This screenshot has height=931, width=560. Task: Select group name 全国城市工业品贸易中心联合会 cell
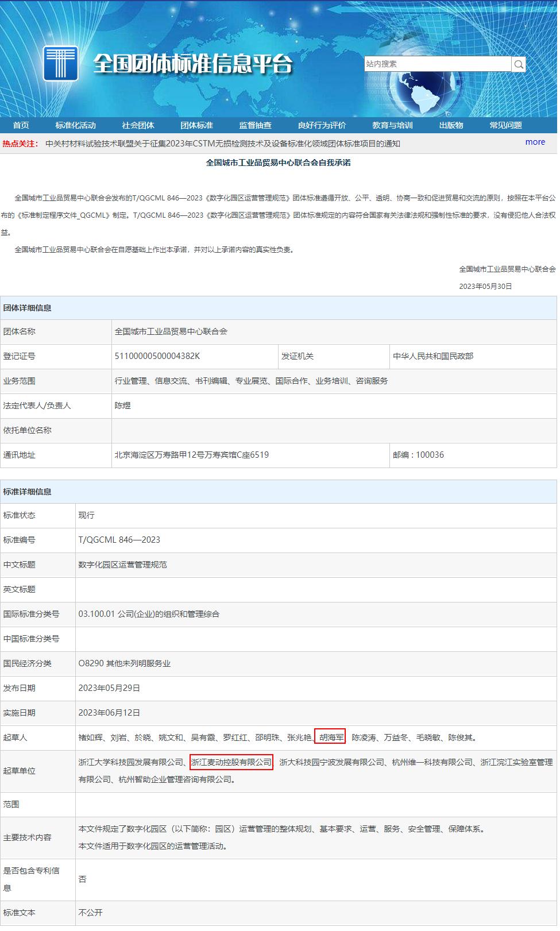(171, 331)
